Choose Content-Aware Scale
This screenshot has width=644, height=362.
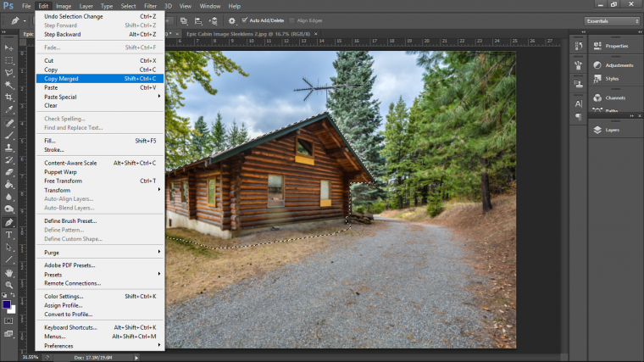100,163
